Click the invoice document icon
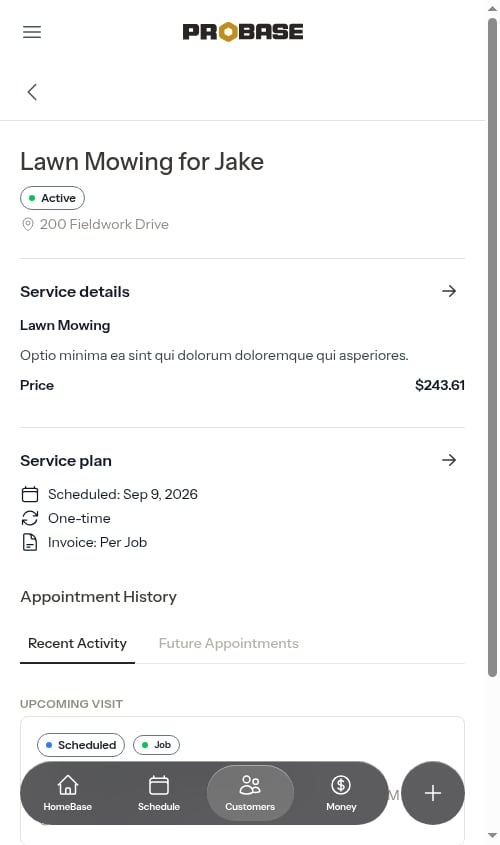The image size is (500, 845). pyautogui.click(x=30, y=542)
